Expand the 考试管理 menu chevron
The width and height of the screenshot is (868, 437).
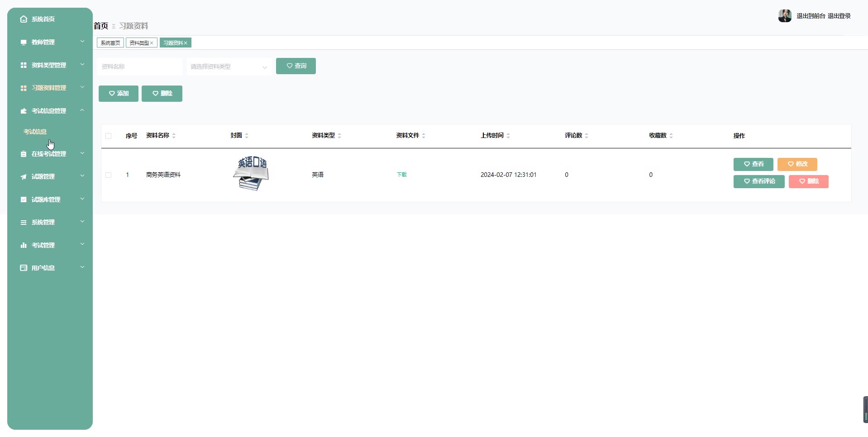tap(82, 245)
